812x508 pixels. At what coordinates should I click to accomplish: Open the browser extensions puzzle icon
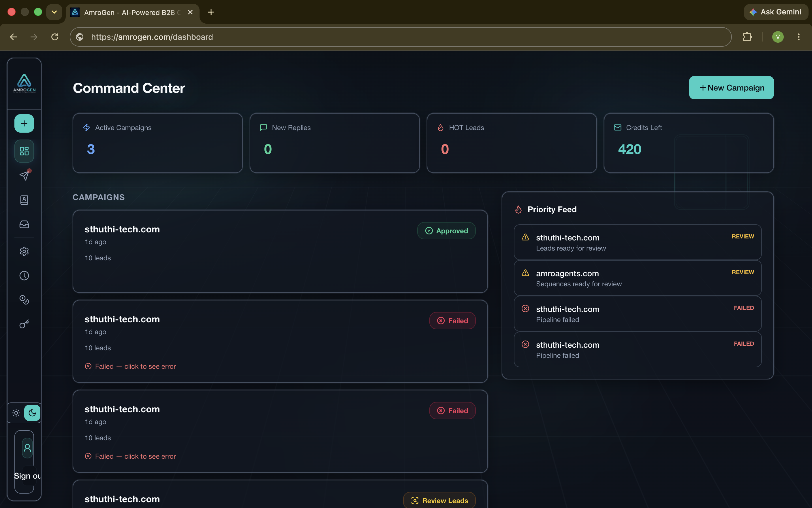(747, 37)
